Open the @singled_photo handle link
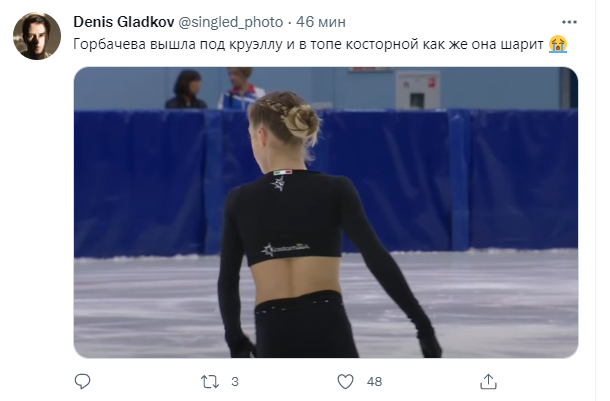This screenshot has height=401, width=610. pyautogui.click(x=230, y=22)
